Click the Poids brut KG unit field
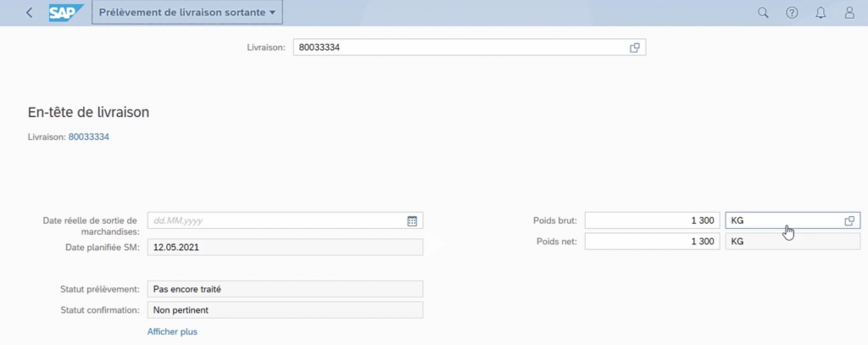The height and width of the screenshot is (345, 868). [780, 220]
